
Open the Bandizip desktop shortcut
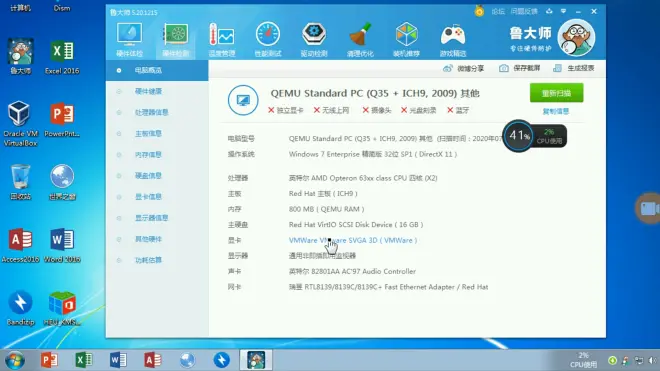20,308
